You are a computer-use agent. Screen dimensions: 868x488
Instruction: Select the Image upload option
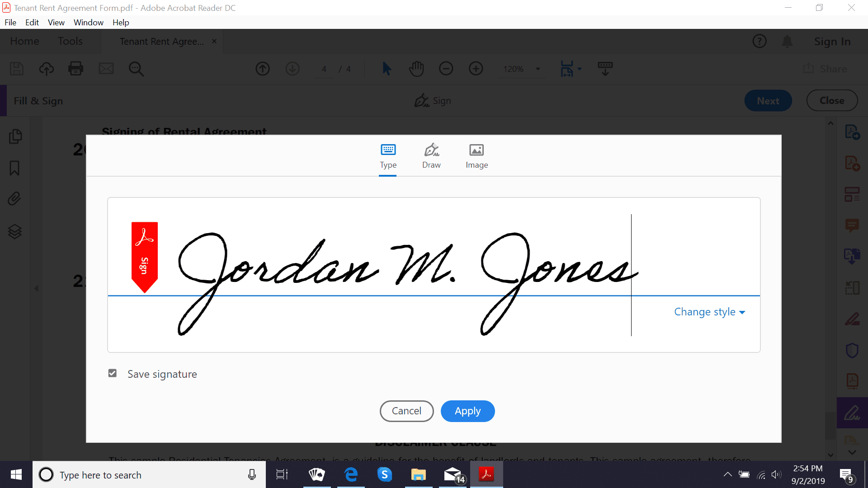(476, 156)
